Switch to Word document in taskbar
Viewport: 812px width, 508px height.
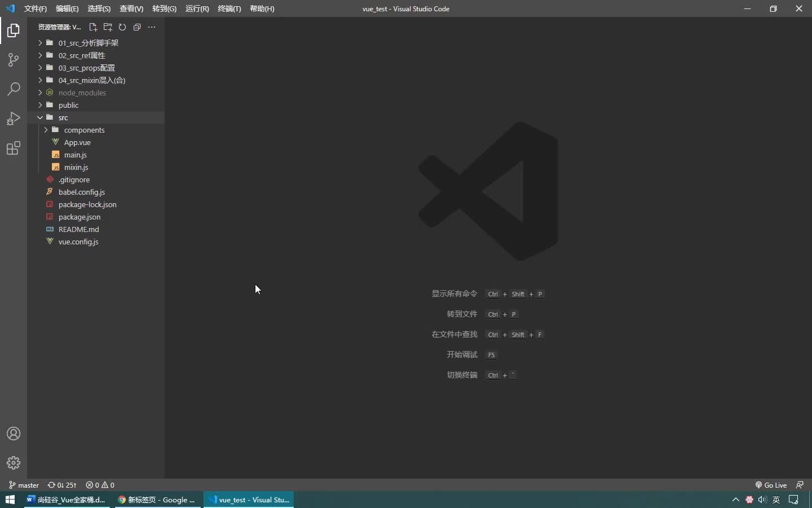click(67, 500)
